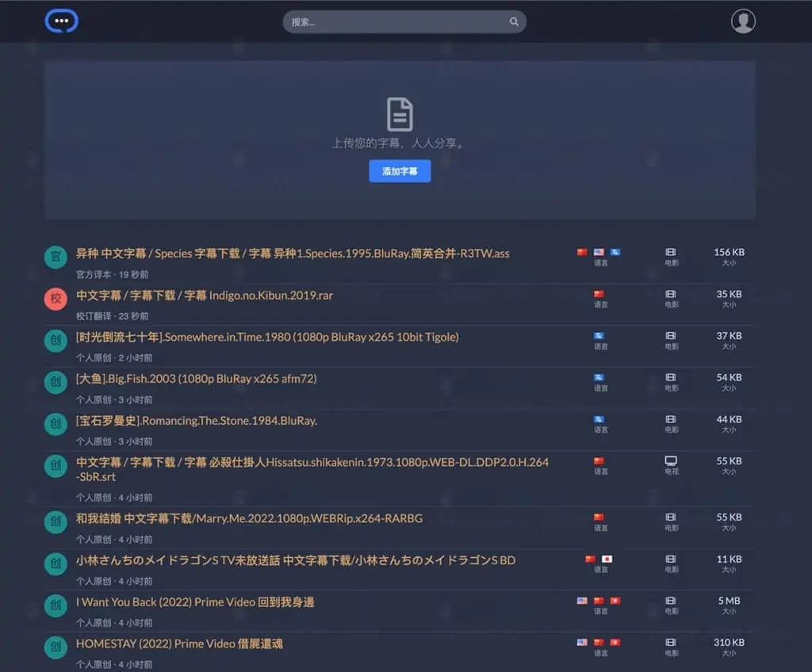812x672 pixels.
Task: Open the site logo speech bubble icon
Action: (61, 21)
